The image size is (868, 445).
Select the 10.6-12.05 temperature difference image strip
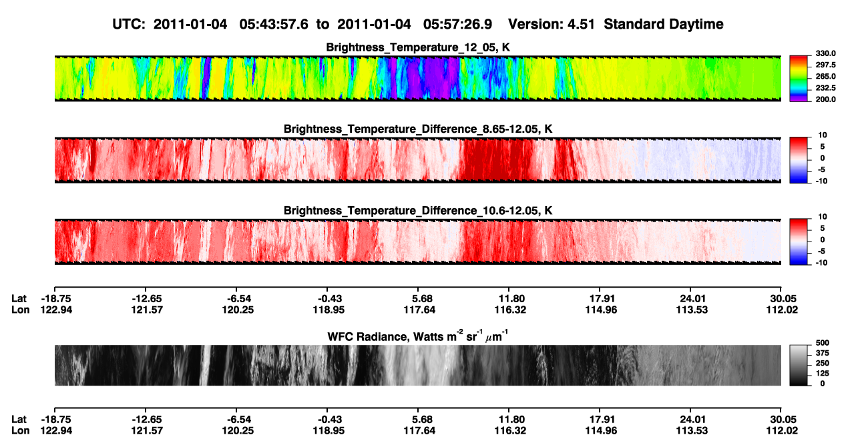click(417, 241)
